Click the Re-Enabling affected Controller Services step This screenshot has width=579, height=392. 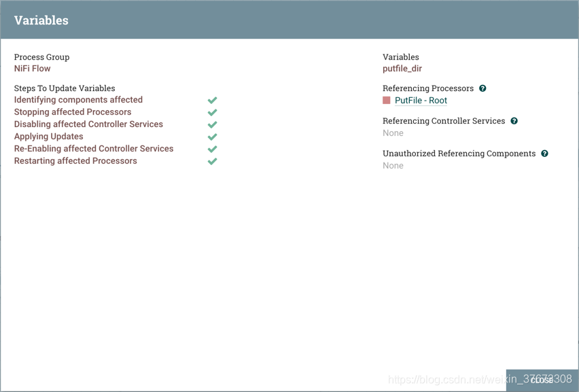(94, 148)
